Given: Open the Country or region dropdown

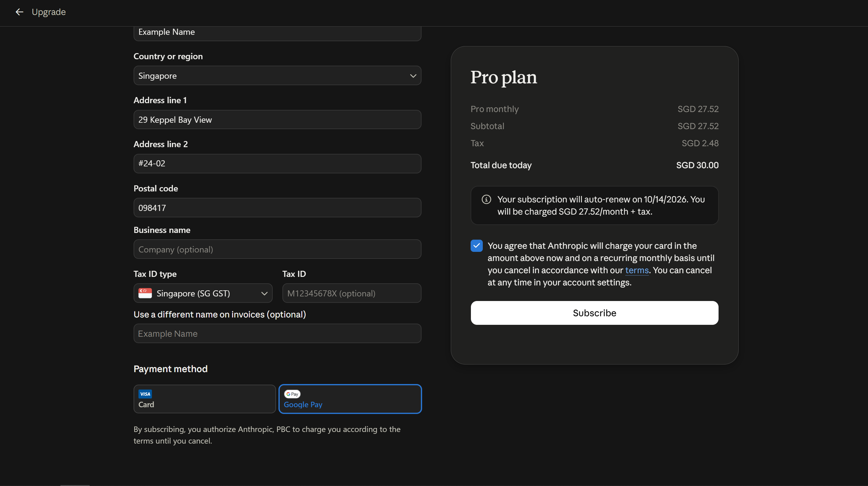Looking at the screenshot, I should [x=277, y=75].
